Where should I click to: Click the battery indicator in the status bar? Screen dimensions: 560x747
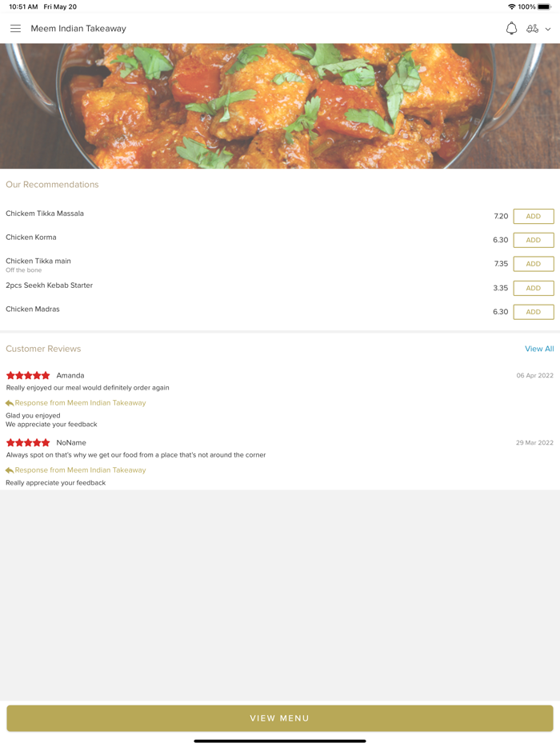coord(546,6)
